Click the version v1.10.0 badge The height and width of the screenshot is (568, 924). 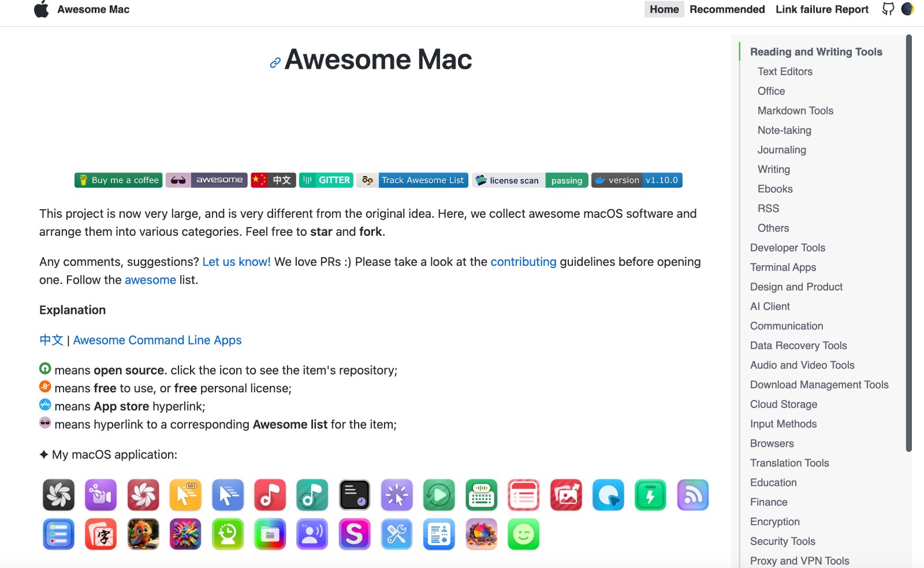coord(637,180)
